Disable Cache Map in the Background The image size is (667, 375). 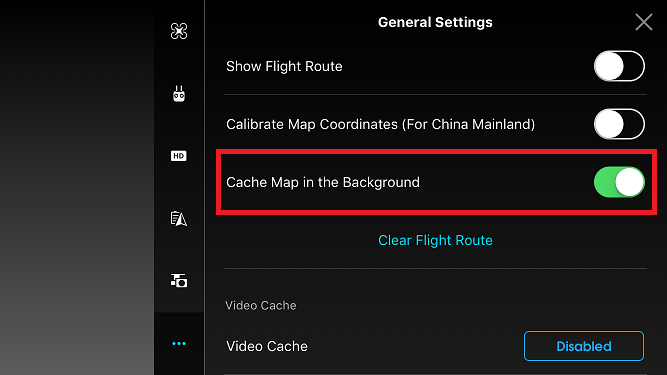click(x=619, y=182)
